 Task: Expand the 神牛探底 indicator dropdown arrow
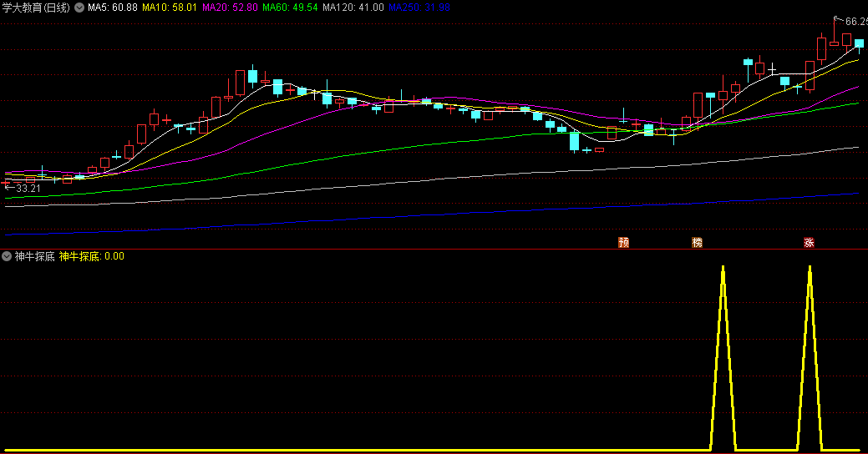[7, 256]
